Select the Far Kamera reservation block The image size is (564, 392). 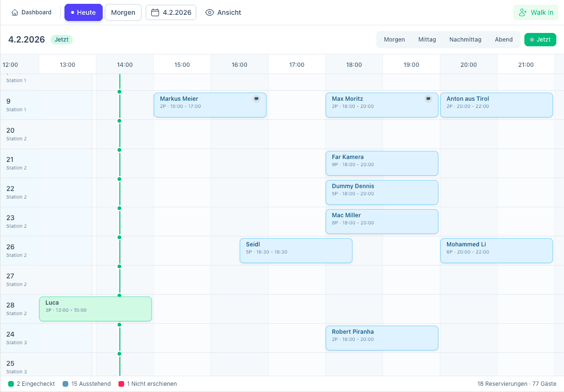[x=382, y=163]
